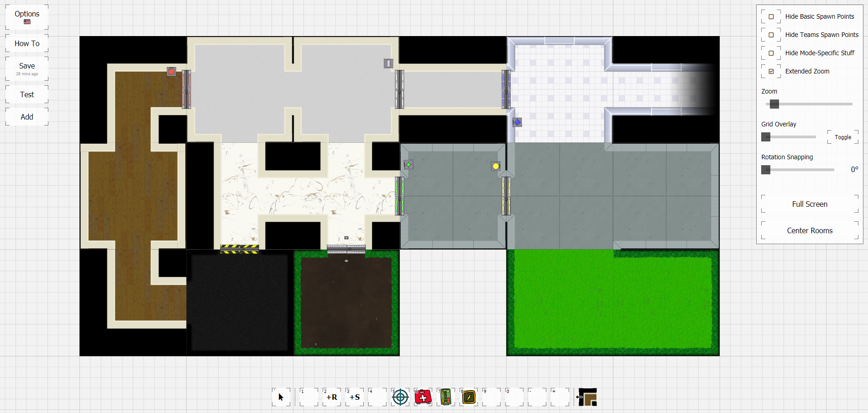The height and width of the screenshot is (413, 868).
Task: Select the crosshair target tool
Action: (400, 397)
